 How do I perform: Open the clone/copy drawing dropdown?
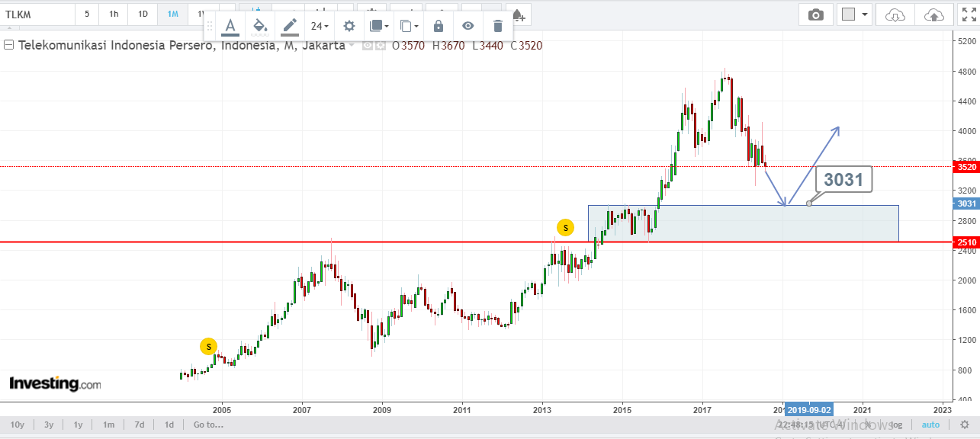pos(410,26)
